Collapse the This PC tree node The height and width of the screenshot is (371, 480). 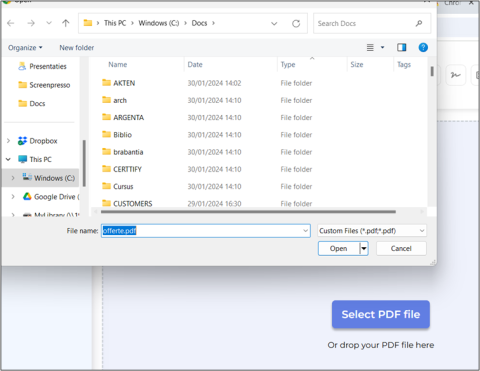(8, 159)
